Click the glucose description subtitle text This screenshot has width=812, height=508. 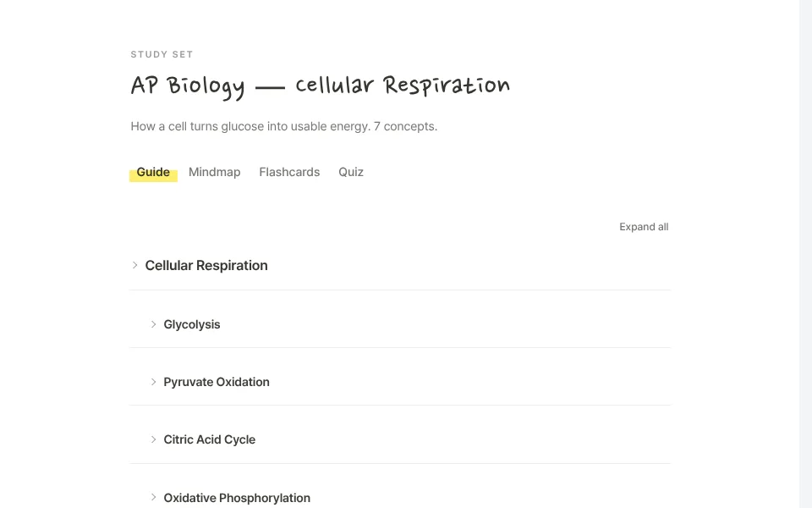pos(284,126)
